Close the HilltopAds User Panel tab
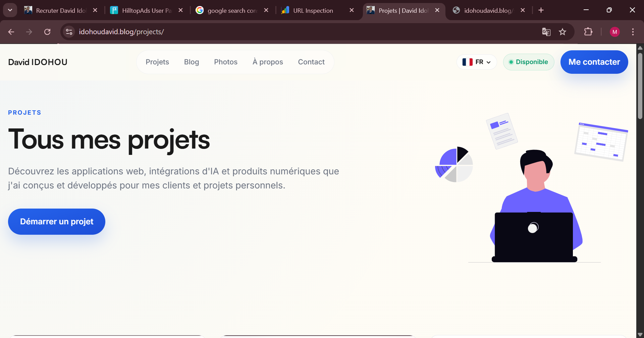 point(181,10)
